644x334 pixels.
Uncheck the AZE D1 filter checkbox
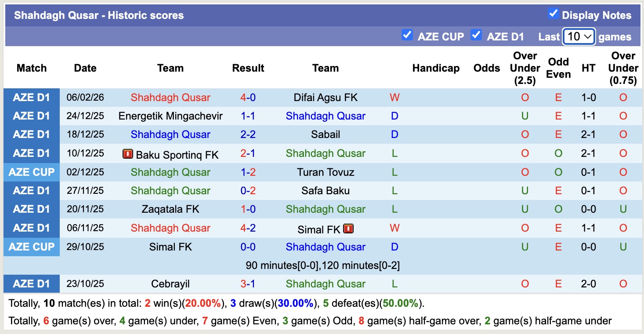[x=476, y=35]
